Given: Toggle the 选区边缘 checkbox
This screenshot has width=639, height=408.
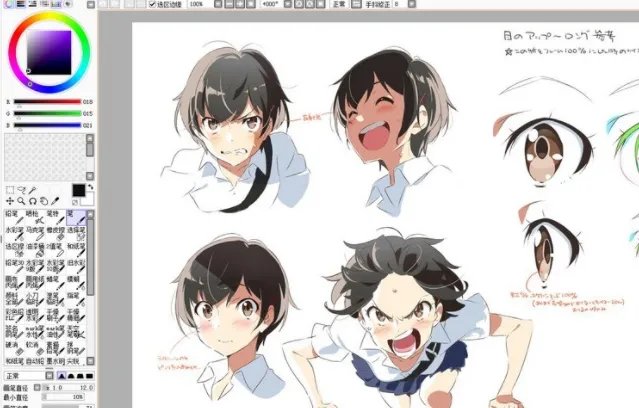Looking at the screenshot, I should [151, 4].
